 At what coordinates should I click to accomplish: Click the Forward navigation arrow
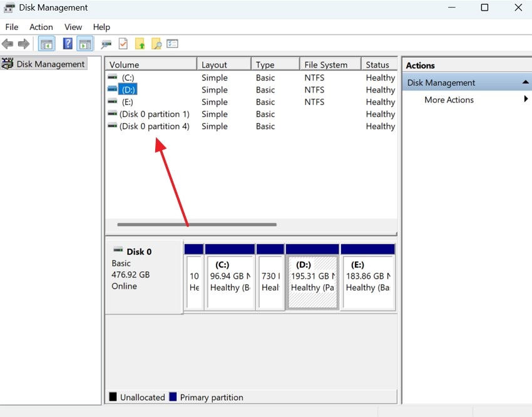click(x=24, y=44)
